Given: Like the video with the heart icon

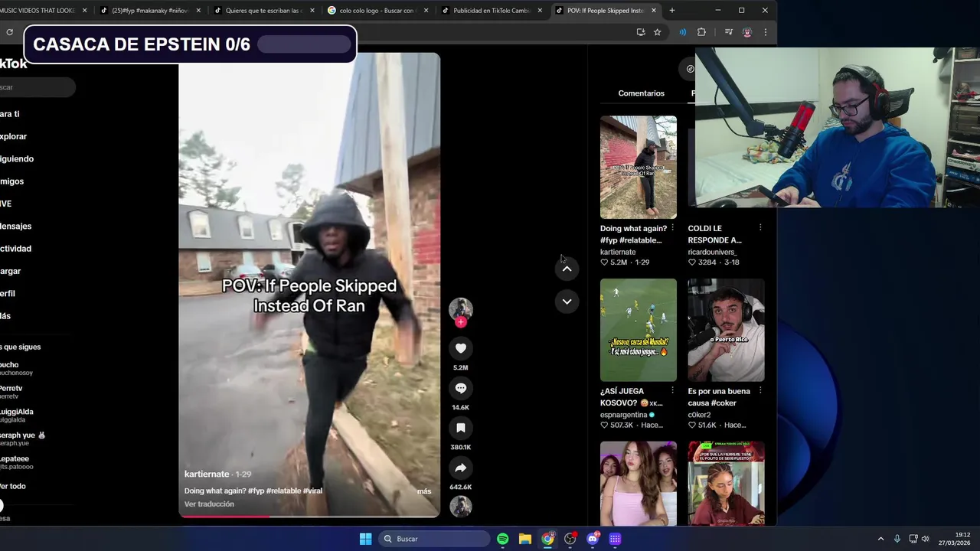Looking at the screenshot, I should click(460, 348).
